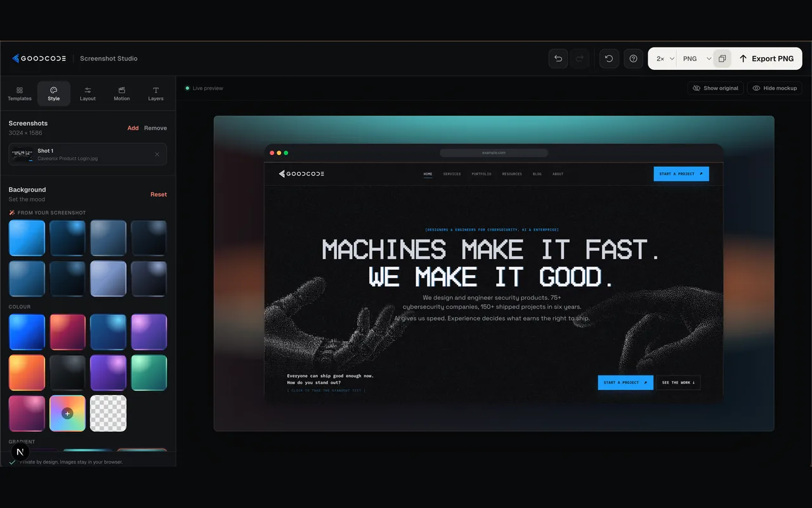Open the Motion tab

coord(122,93)
